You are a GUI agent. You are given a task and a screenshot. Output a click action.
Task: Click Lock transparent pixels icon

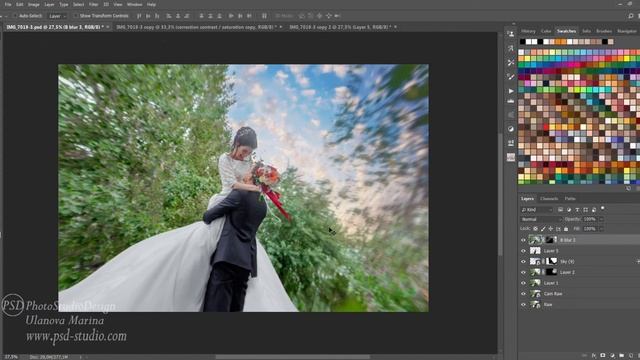point(535,229)
